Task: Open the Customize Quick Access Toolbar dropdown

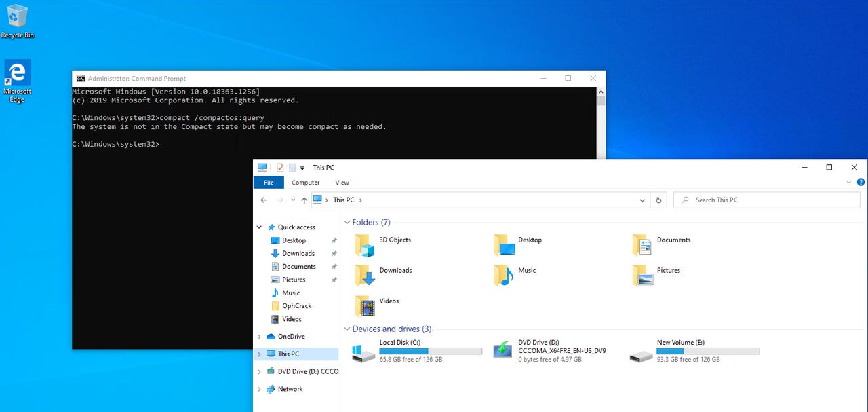Action: pyautogui.click(x=302, y=167)
